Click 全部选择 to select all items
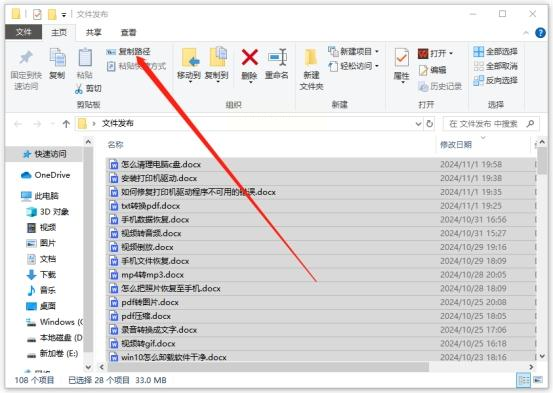The width and height of the screenshot is (553, 393). tap(496, 52)
